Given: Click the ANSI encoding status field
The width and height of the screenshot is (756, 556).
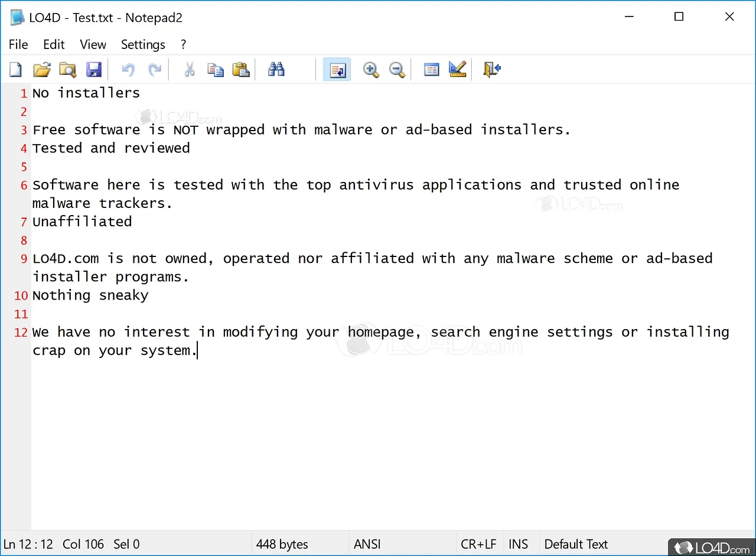Looking at the screenshot, I should pos(367,544).
